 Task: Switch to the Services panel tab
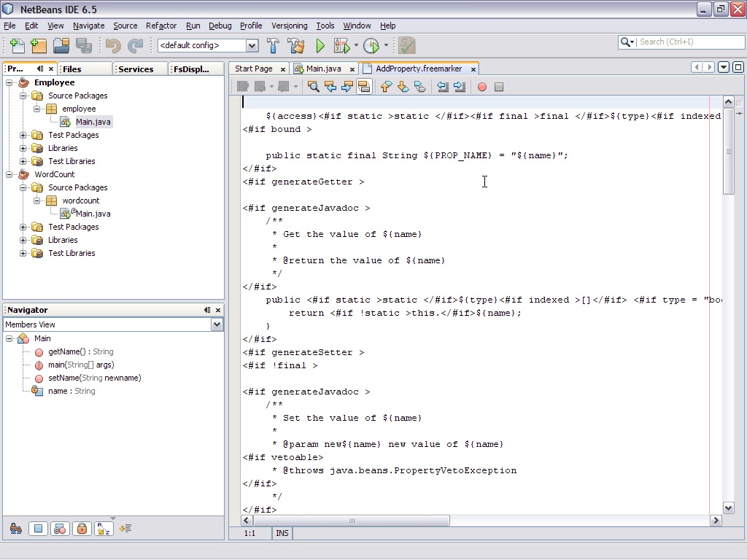click(x=136, y=69)
